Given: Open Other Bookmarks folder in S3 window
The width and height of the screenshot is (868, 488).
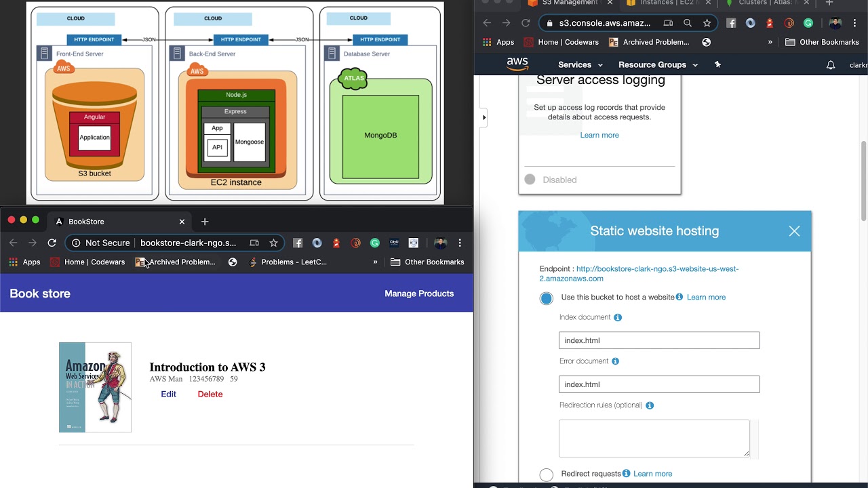Looking at the screenshot, I should tap(822, 42).
